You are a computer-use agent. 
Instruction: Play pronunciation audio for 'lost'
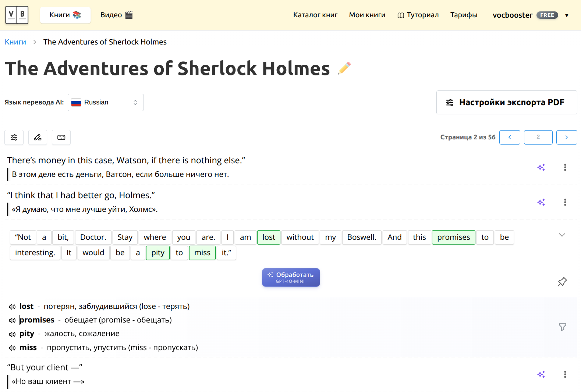coord(12,307)
